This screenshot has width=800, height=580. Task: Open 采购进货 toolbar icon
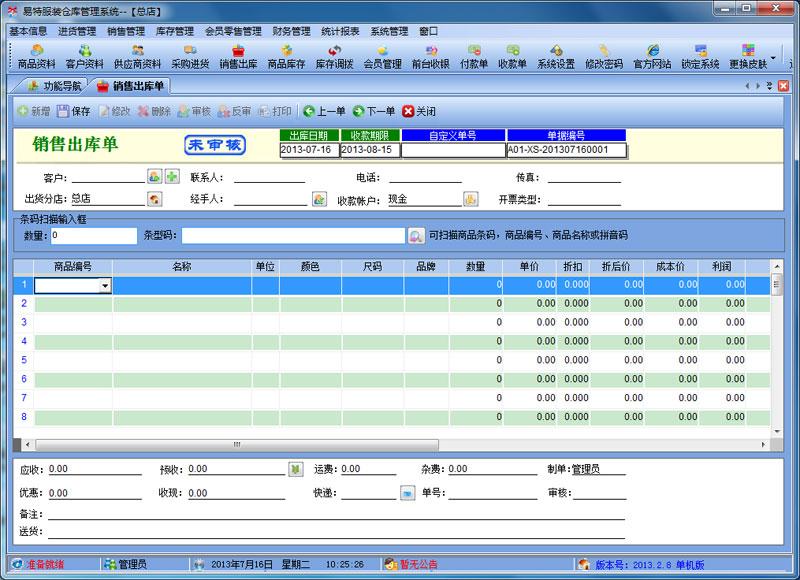(x=190, y=57)
